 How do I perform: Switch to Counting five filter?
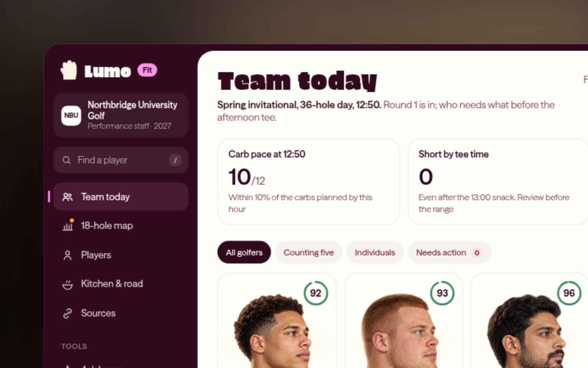308,252
